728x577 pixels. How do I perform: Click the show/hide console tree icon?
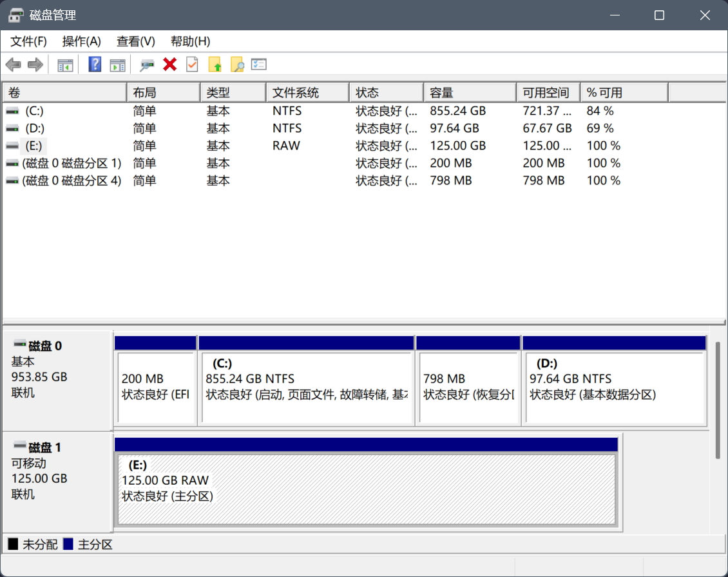(x=65, y=64)
